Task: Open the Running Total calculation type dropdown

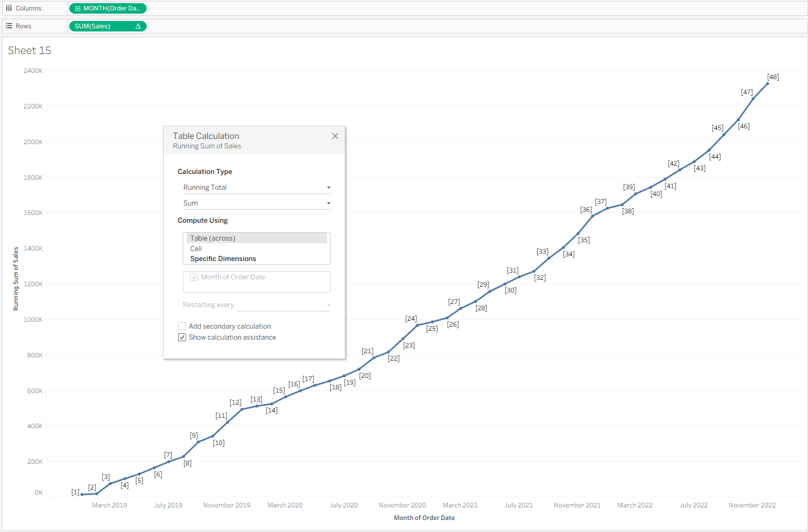Action: click(x=256, y=188)
